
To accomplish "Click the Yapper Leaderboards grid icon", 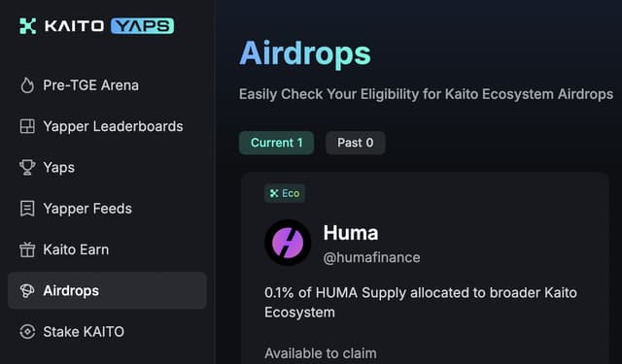I will (27, 126).
